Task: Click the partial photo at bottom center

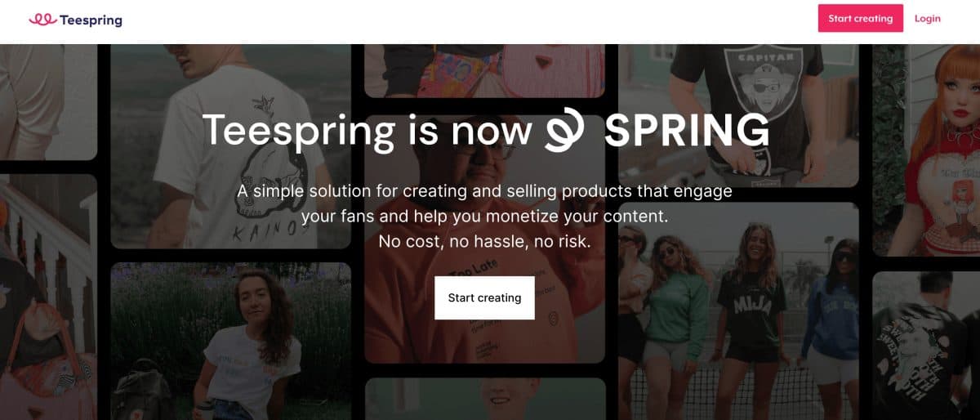Action: 484,400
